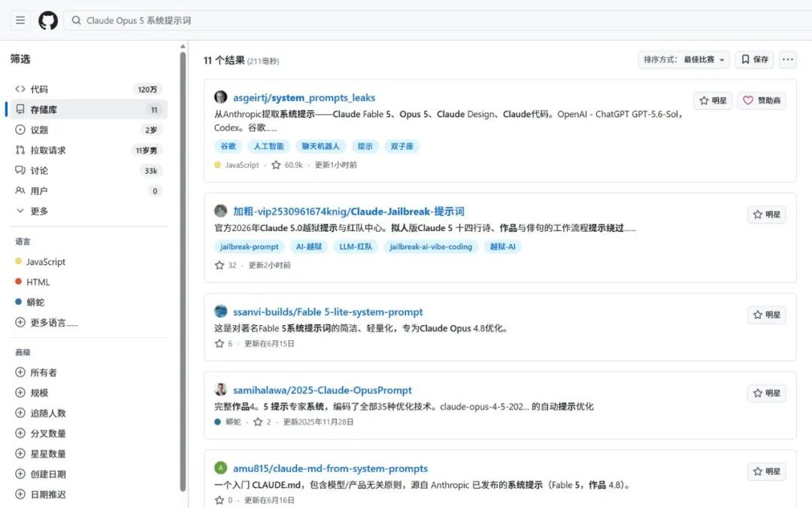812x508 pixels.
Task: Click the Claude-Jailbreak repository owner avatar
Action: (x=220, y=211)
